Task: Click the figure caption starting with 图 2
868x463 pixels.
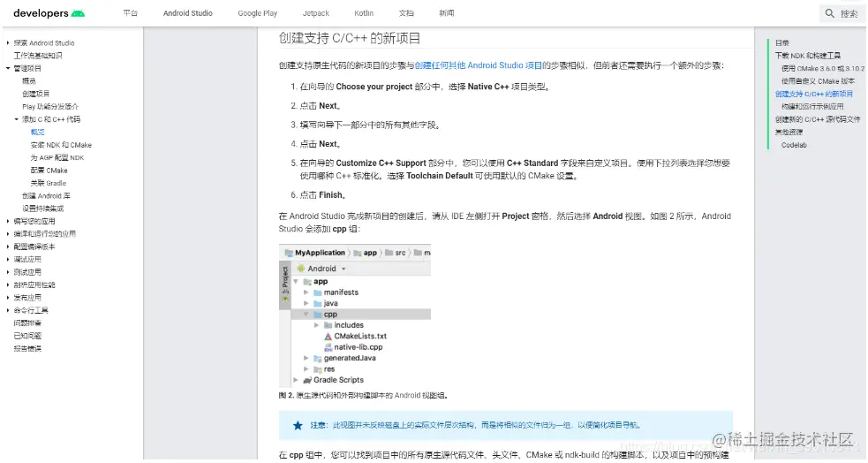Action: click(x=363, y=396)
